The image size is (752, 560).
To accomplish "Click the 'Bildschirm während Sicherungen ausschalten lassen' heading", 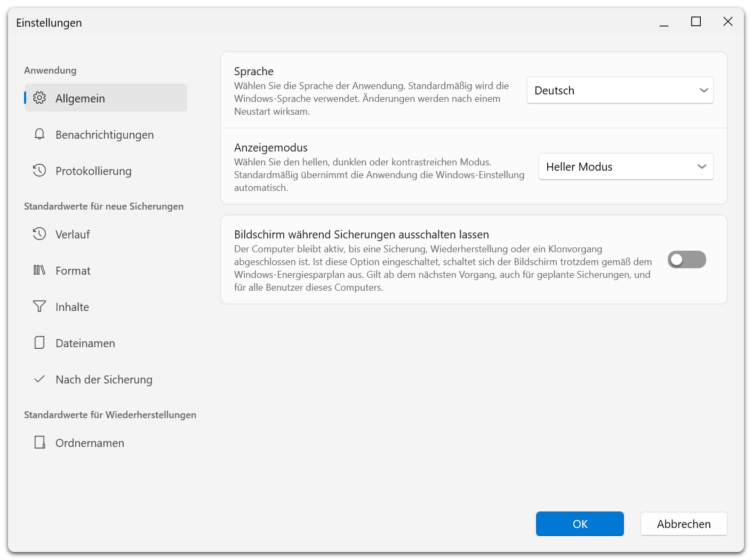I will (362, 235).
